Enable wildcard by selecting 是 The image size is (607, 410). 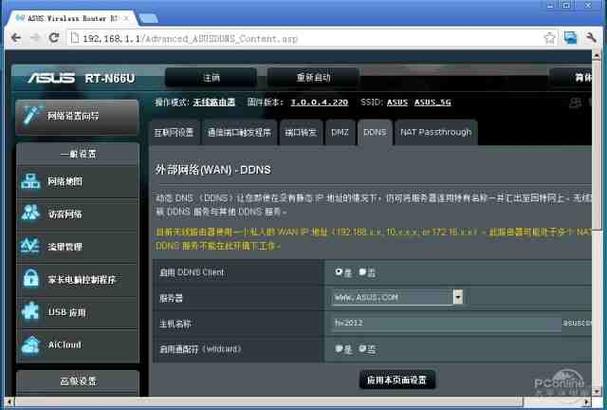(x=339, y=349)
